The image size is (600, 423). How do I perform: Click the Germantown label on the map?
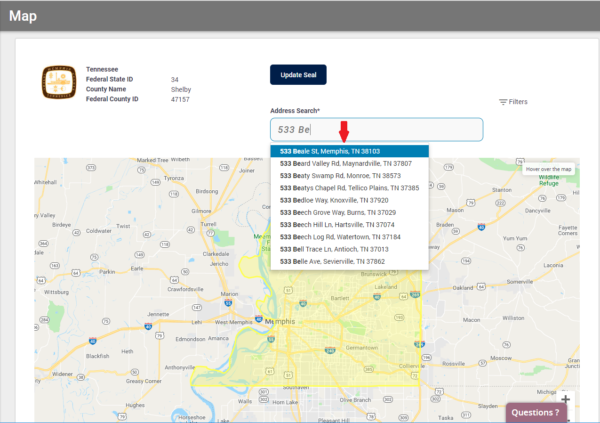tap(362, 348)
